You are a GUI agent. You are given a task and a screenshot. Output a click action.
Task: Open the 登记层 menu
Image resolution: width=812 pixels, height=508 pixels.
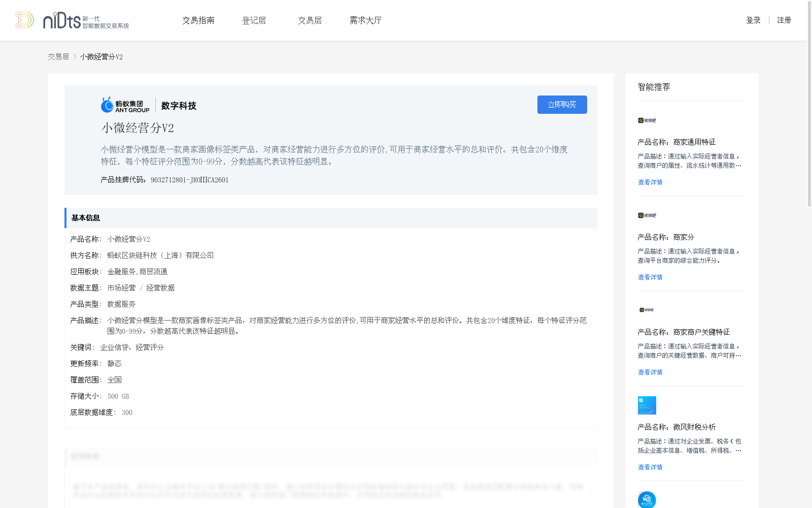254,20
